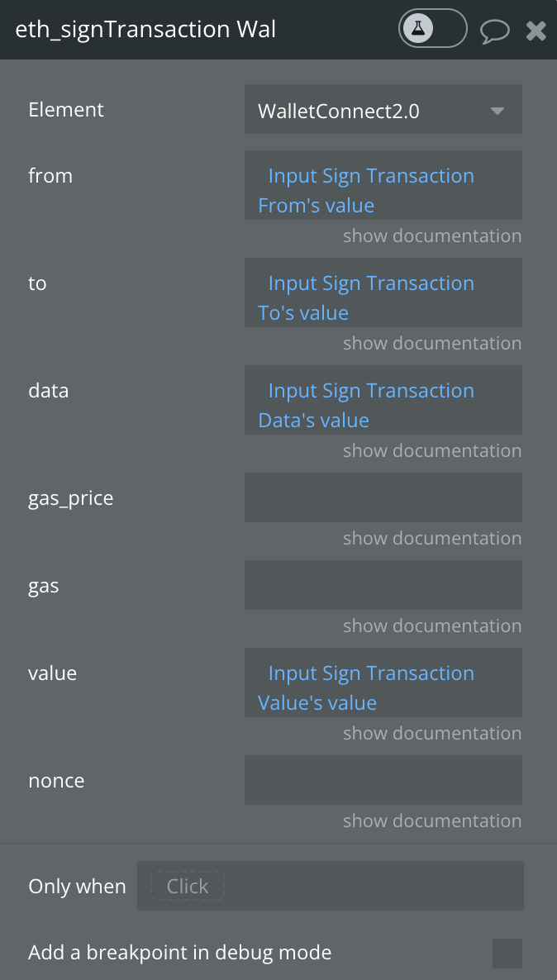The width and height of the screenshot is (557, 980).
Task: Close the eth_signTransaction property panel
Action: pyautogui.click(x=536, y=30)
